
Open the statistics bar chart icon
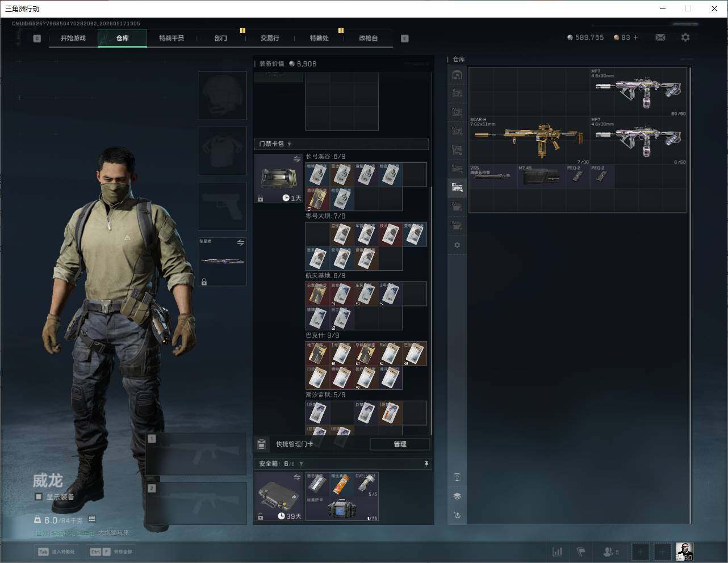click(558, 552)
